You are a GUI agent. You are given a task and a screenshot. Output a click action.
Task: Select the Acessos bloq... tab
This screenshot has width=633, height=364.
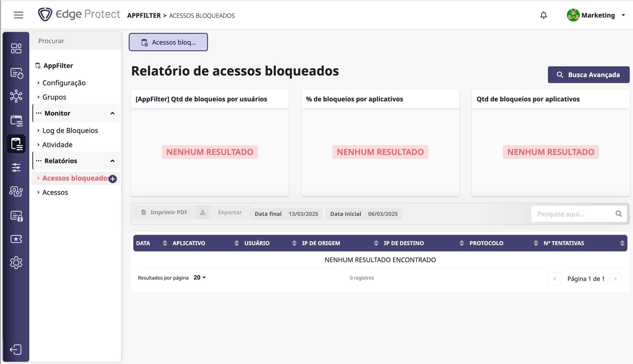168,42
